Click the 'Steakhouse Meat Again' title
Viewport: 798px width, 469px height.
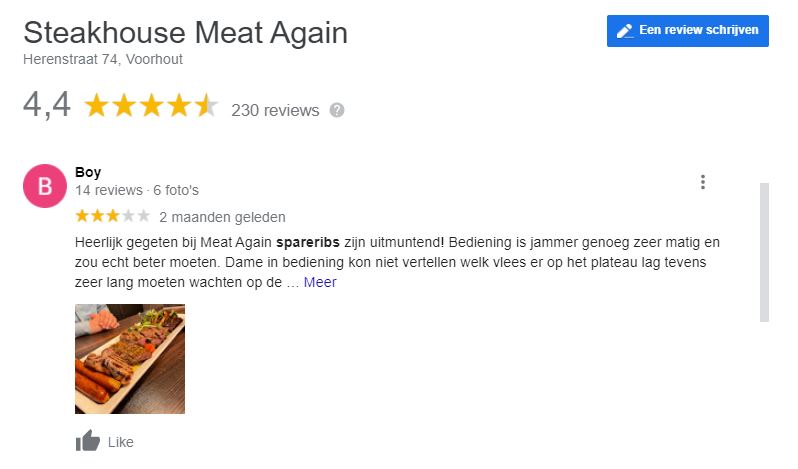click(185, 32)
